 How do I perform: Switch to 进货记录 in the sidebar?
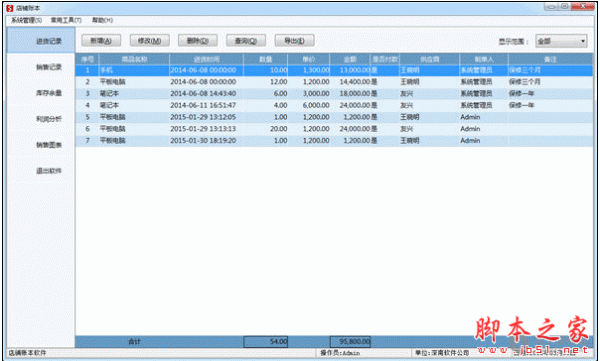point(41,41)
